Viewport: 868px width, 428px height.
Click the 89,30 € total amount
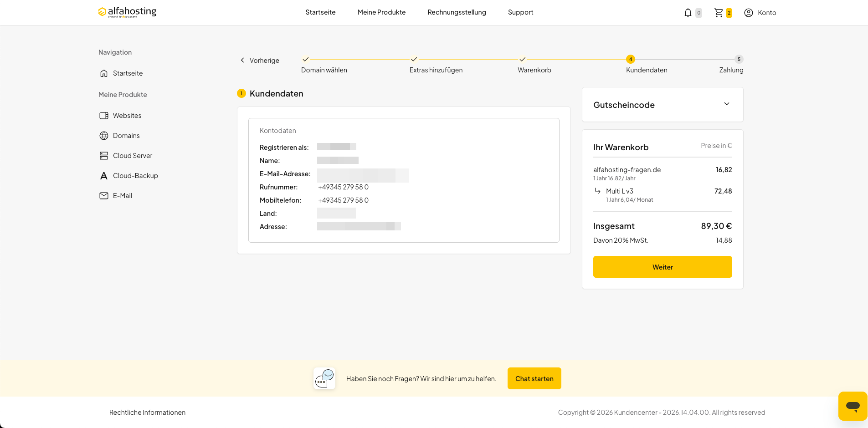tap(716, 226)
